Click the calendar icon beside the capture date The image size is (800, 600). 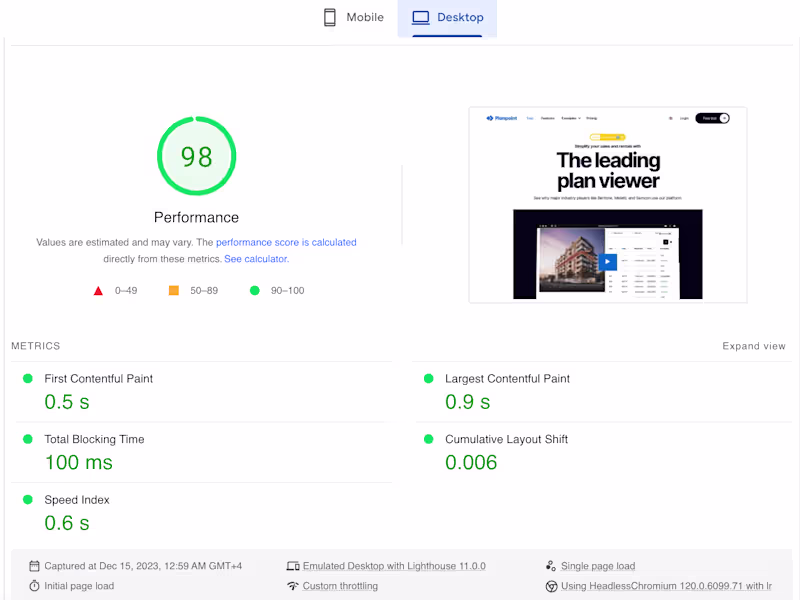[x=35, y=565]
